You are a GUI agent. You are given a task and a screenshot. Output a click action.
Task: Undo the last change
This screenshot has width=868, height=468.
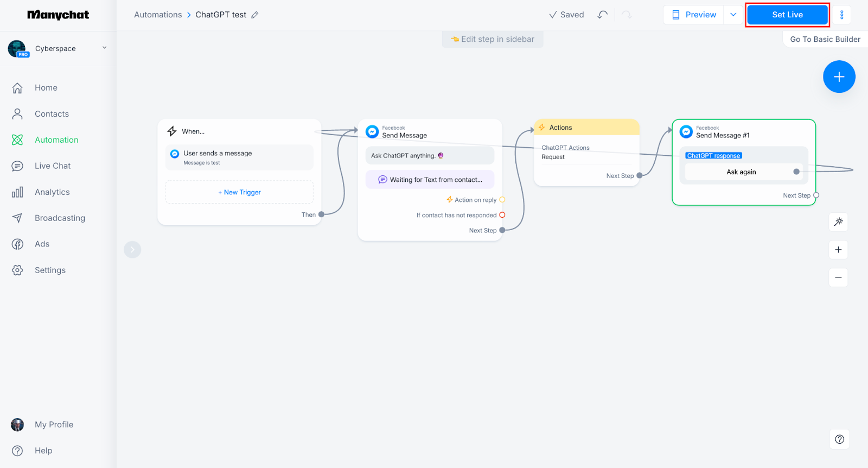[x=602, y=15]
